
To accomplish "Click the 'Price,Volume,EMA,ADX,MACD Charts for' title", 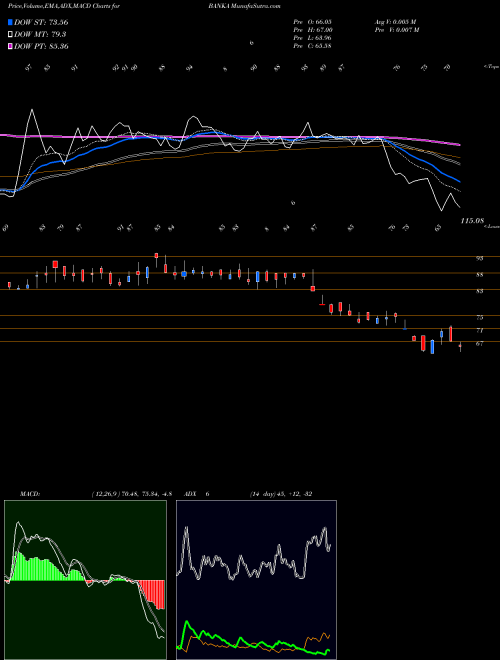I will (x=64, y=6).
